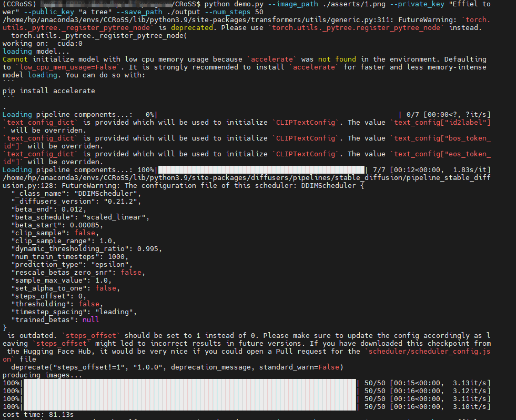
Task: Select the '"clip_sample": false' line
Action: 55,233
